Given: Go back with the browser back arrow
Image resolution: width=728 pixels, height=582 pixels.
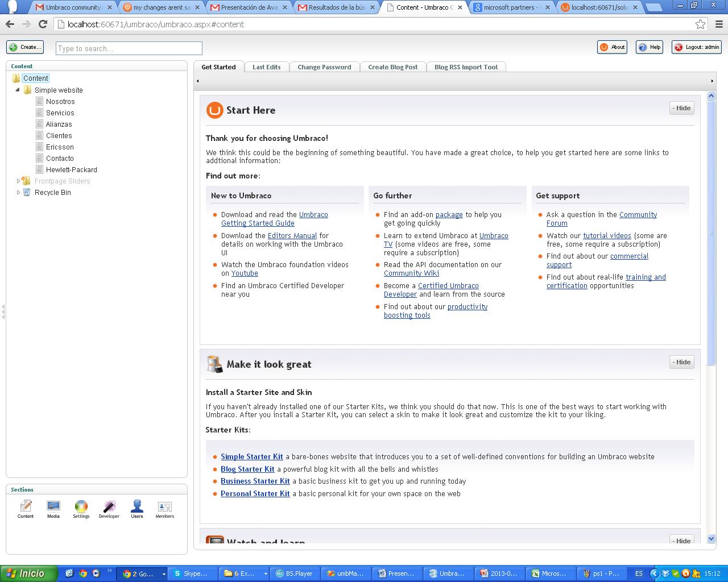Looking at the screenshot, I should (10, 24).
